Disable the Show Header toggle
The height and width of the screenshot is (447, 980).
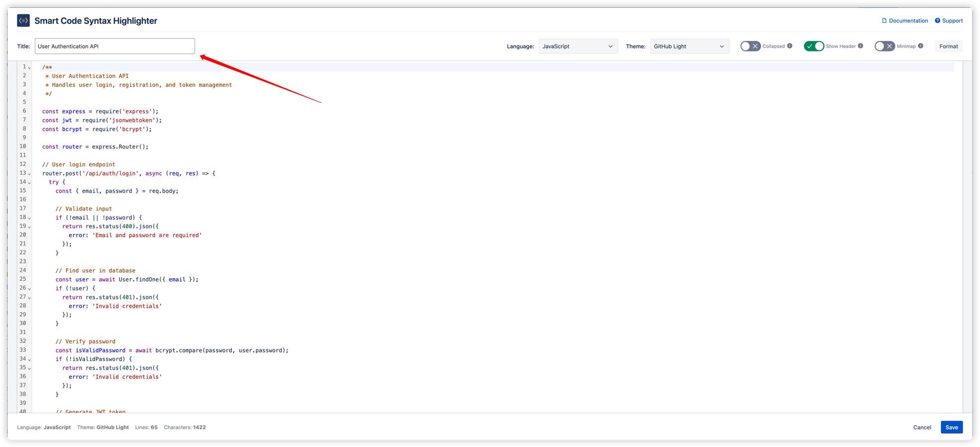coord(814,46)
